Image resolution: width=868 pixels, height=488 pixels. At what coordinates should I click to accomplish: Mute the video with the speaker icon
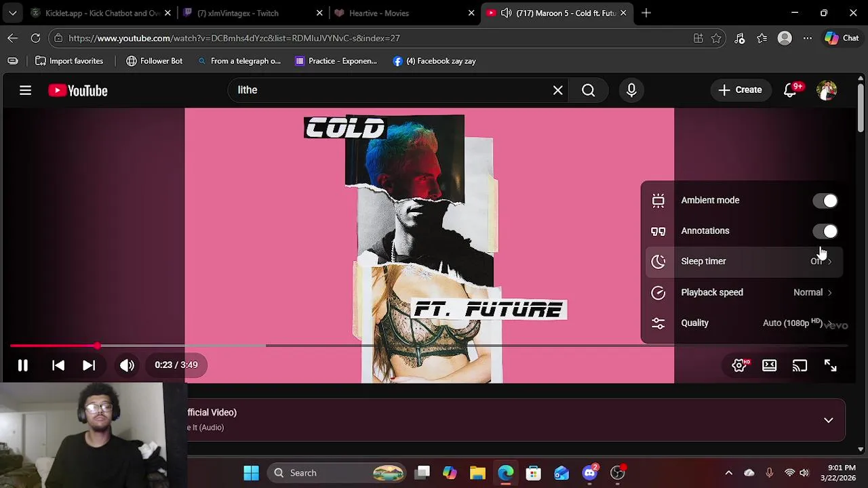click(127, 365)
